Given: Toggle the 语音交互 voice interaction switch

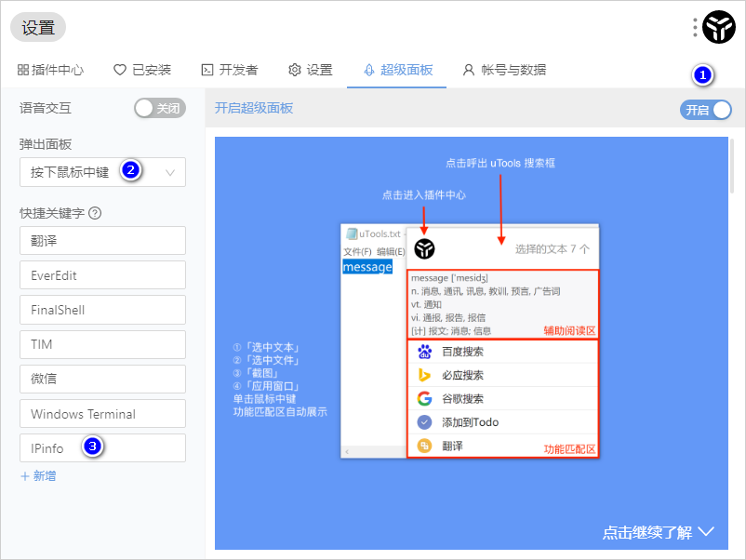Looking at the screenshot, I should pyautogui.click(x=160, y=108).
